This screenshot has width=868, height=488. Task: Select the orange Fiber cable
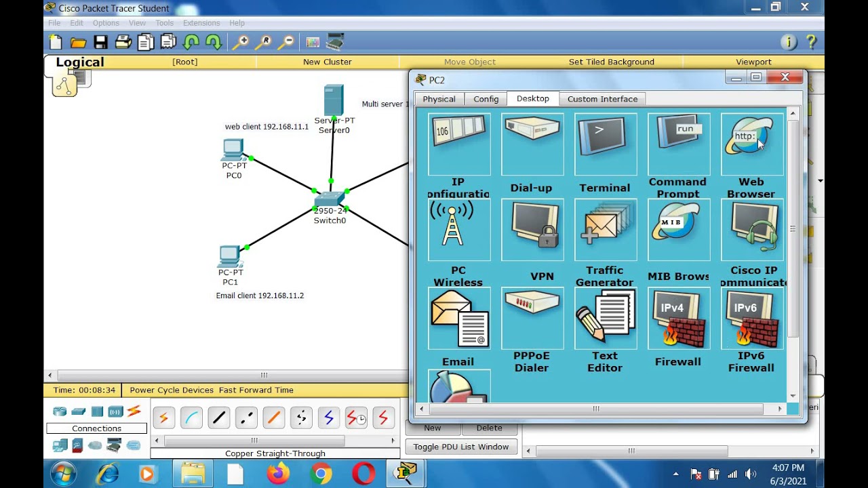pos(274,418)
